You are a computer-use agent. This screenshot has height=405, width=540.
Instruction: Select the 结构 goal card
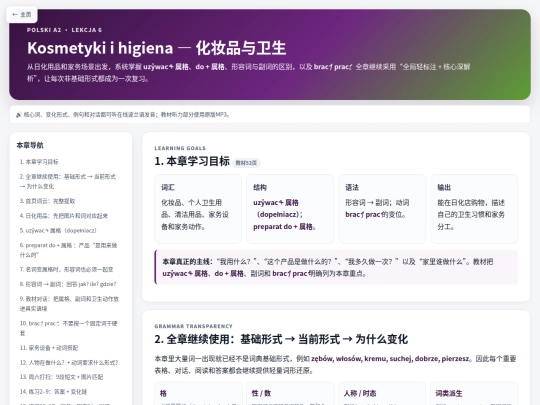point(290,209)
